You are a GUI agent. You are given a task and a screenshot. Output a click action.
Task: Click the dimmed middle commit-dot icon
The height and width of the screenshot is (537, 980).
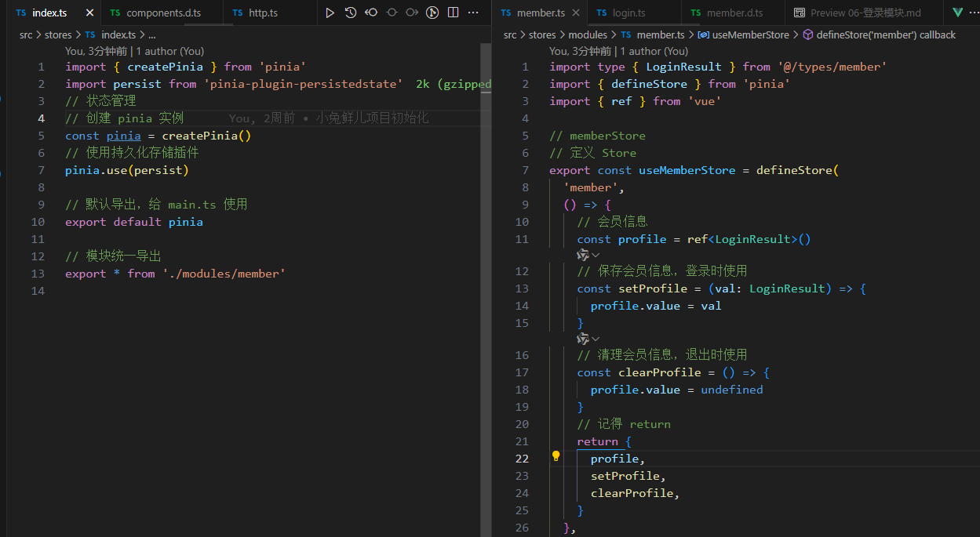[392, 13]
